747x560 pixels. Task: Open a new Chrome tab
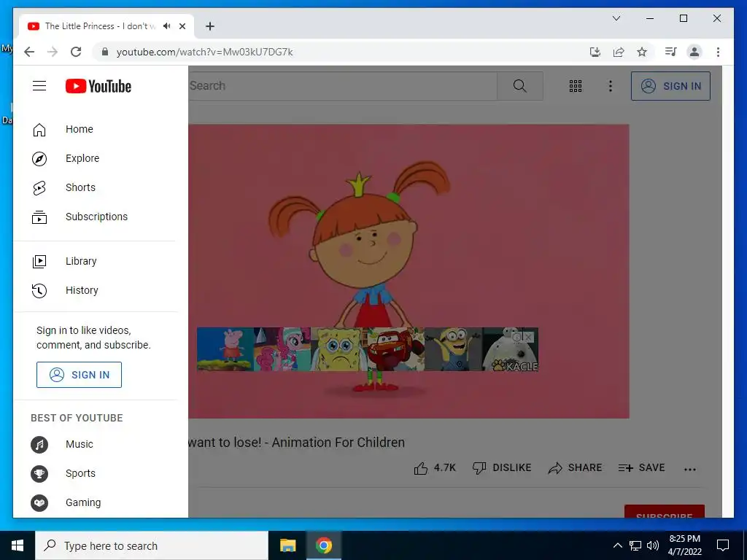pos(210,26)
